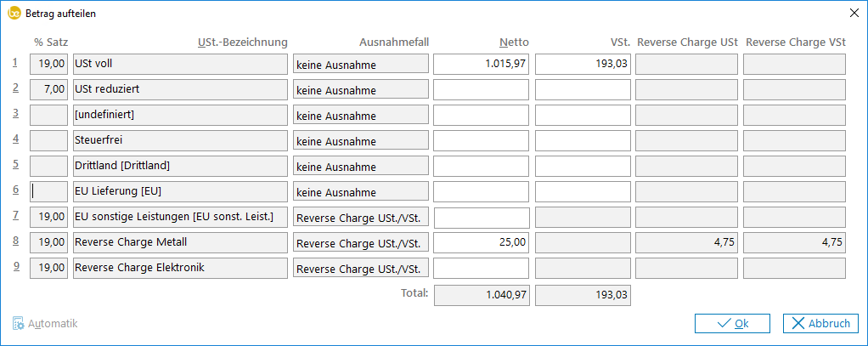The height and width of the screenshot is (346, 868).
Task: Open Ausnahmefall field for Reverse Charge Metall
Action: [360, 244]
